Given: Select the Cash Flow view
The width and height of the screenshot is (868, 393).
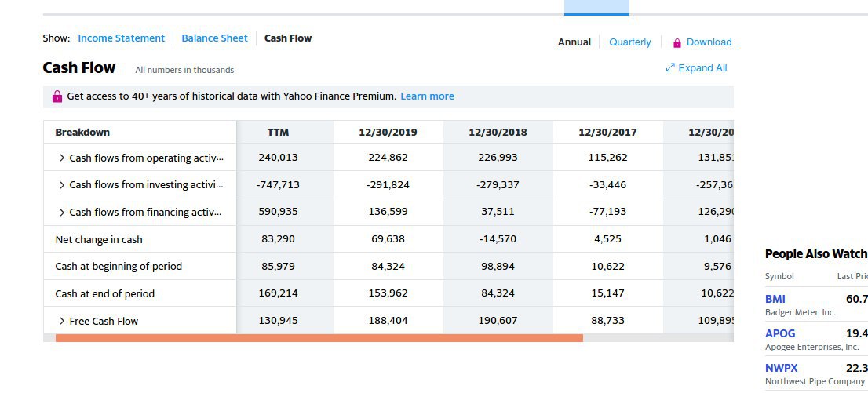Looking at the screenshot, I should 288,38.
